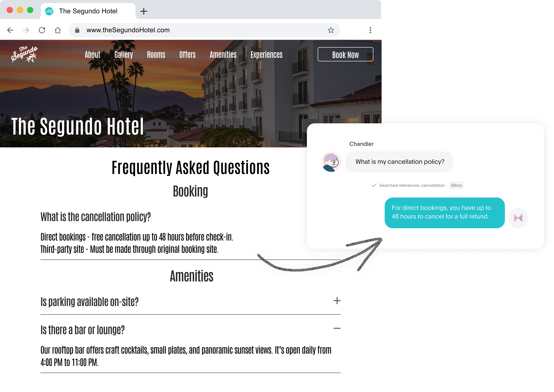Open the browser three-dot menu
The image size is (554, 392).
(370, 30)
